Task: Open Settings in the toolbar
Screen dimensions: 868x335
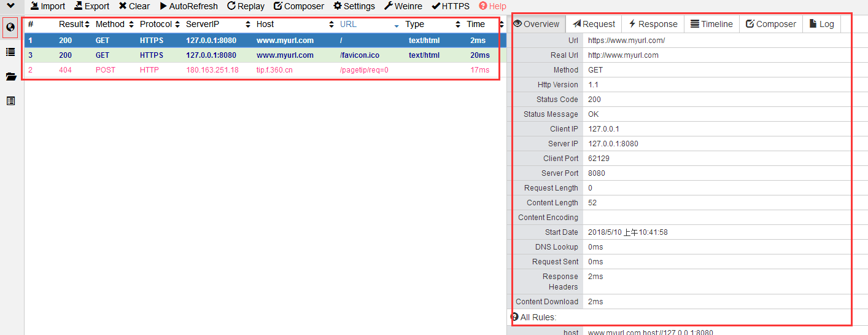Action: coord(354,6)
